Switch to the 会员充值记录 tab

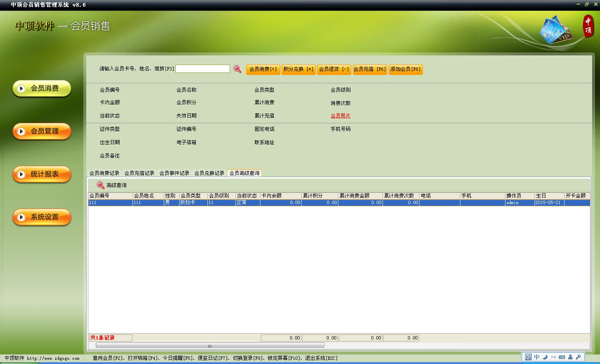point(139,173)
